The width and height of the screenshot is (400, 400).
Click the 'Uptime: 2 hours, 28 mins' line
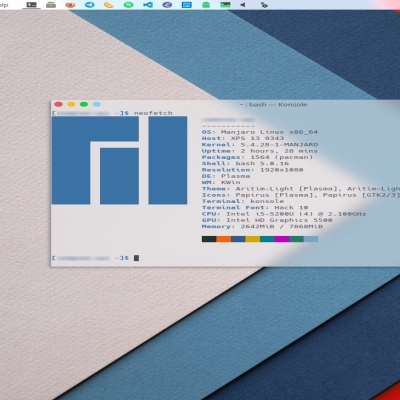260,151
